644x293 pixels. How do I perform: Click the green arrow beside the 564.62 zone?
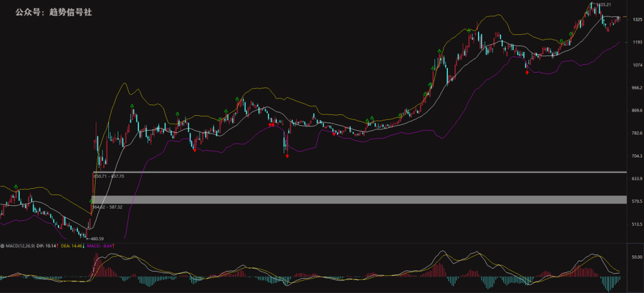click(x=91, y=200)
